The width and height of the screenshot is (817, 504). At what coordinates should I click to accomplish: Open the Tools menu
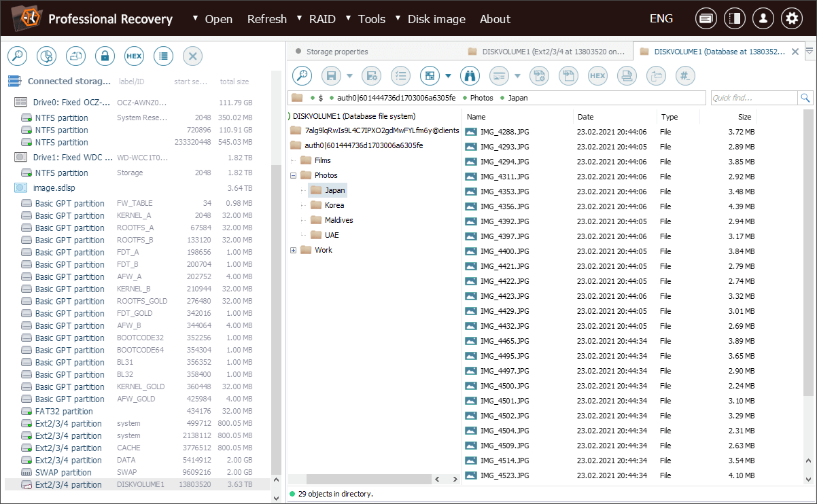coord(372,19)
